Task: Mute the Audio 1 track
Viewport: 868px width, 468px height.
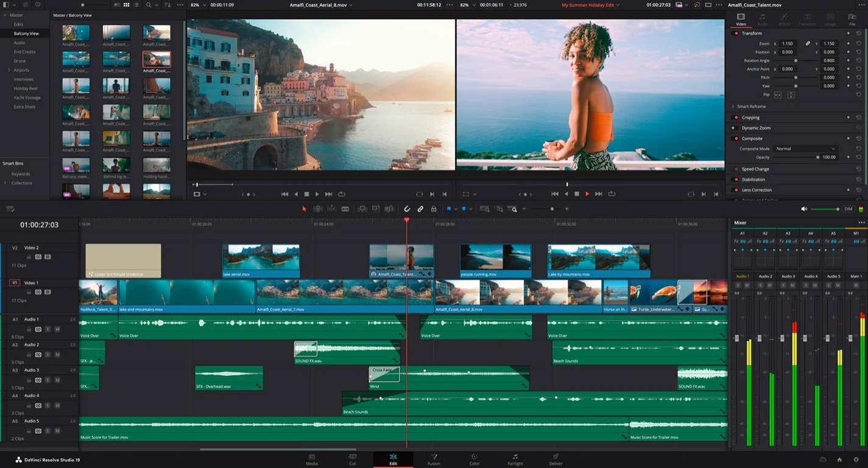Action: click(57, 330)
